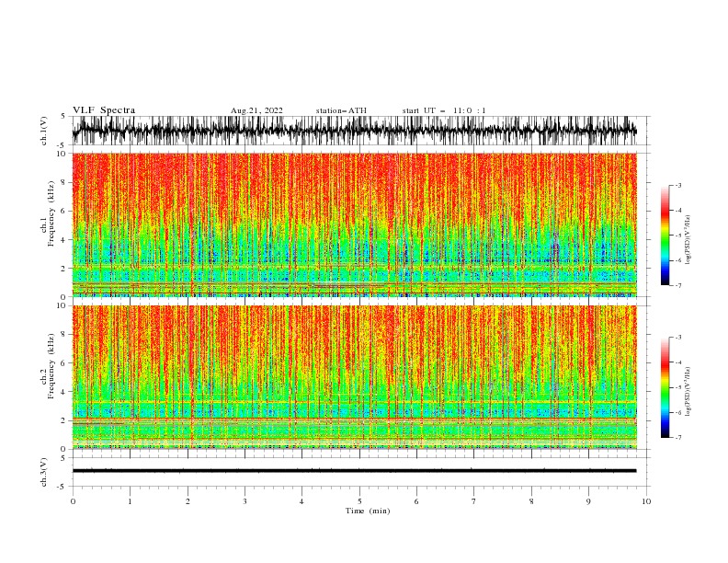Click the time axis tick label '2'
The width and height of the screenshot is (728, 563).
188,501
